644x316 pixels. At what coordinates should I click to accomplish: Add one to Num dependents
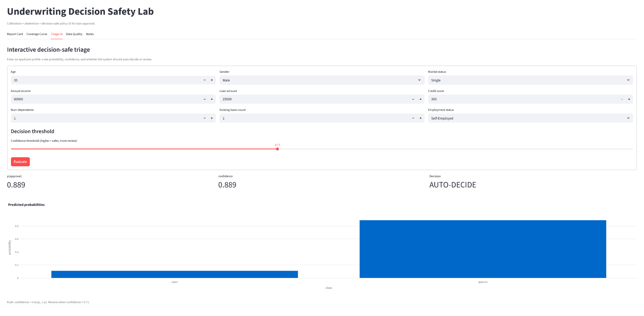coord(212,118)
